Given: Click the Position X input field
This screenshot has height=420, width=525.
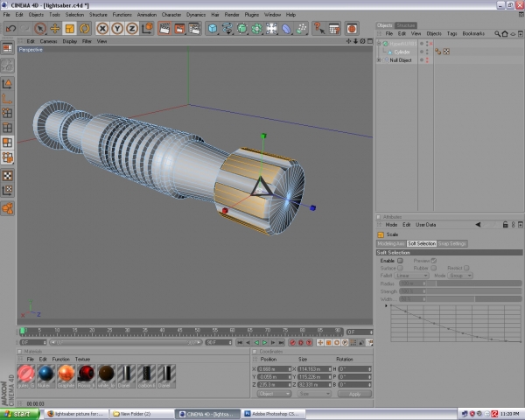Looking at the screenshot, I should 275,368.
